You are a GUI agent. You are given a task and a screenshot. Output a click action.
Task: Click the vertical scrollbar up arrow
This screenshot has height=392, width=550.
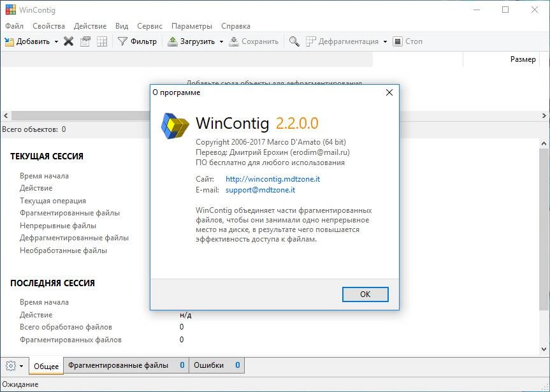[x=544, y=143]
